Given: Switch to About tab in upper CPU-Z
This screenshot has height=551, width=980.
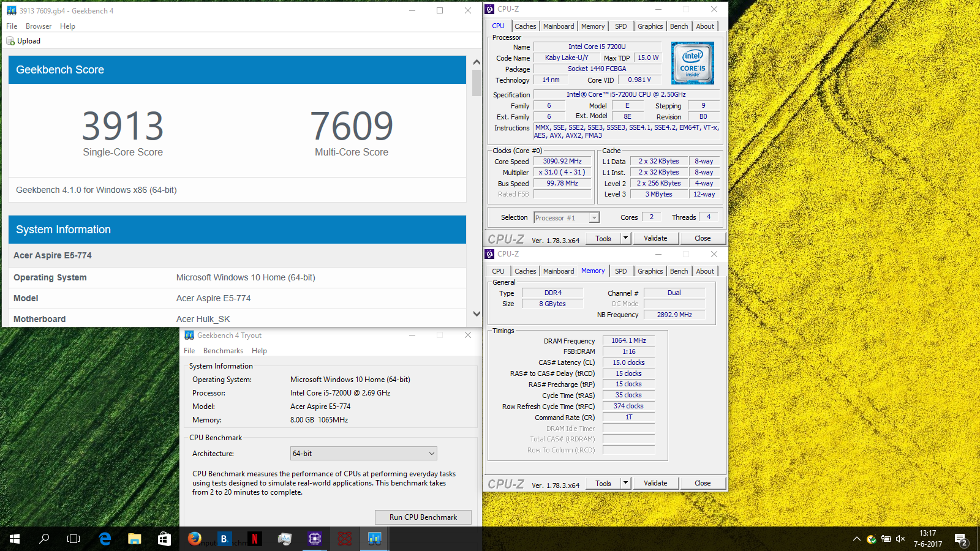Looking at the screenshot, I should (x=705, y=26).
